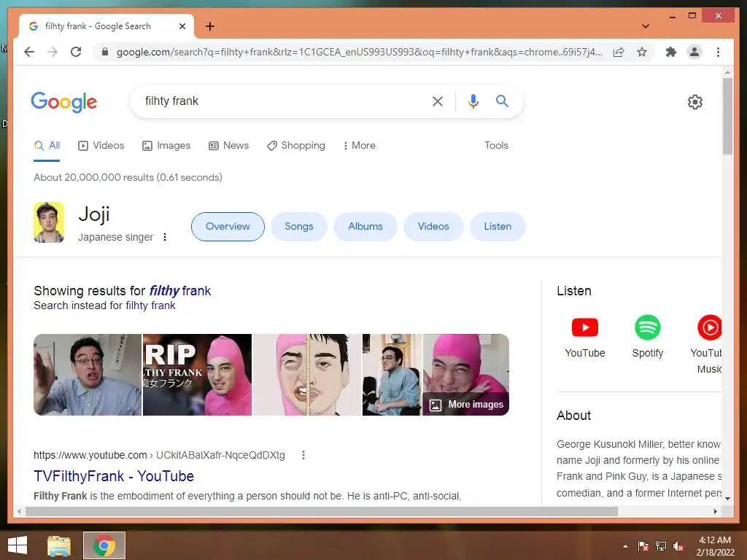Open the Chrome profile avatar
This screenshot has height=560, width=747.
point(694,52)
